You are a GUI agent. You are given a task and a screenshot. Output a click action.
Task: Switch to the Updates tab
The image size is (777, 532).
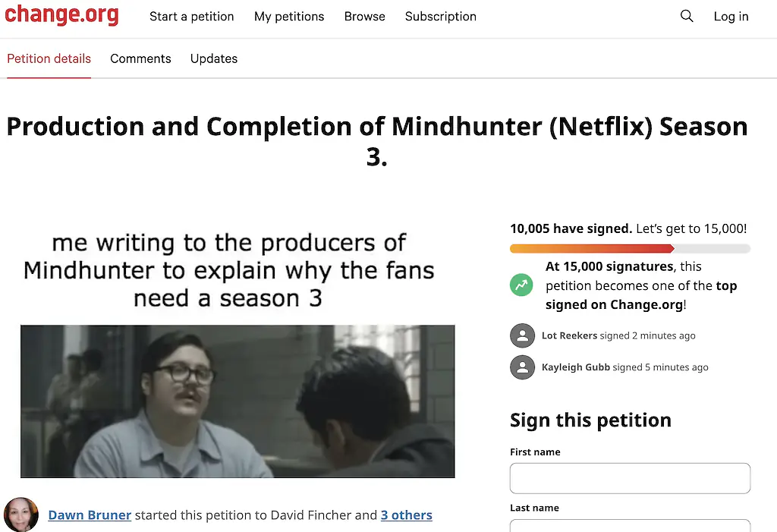(x=214, y=58)
